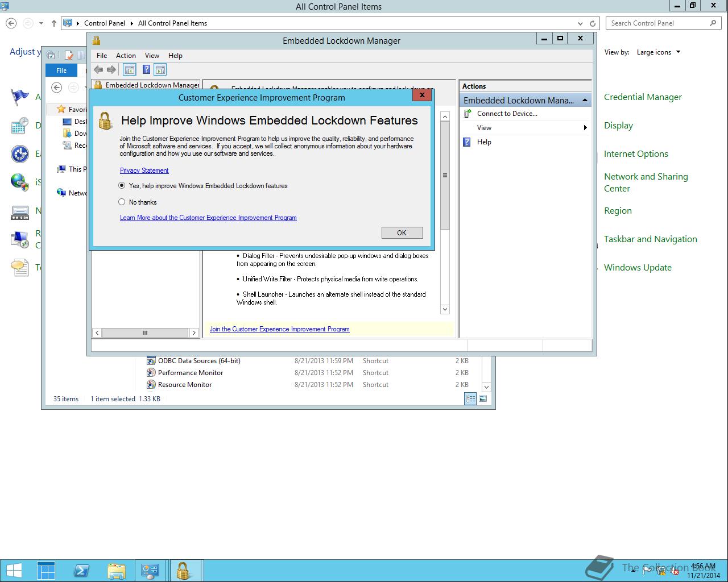The image size is (728, 582).
Task: Launch Server Manager from taskbar
Action: (46, 571)
